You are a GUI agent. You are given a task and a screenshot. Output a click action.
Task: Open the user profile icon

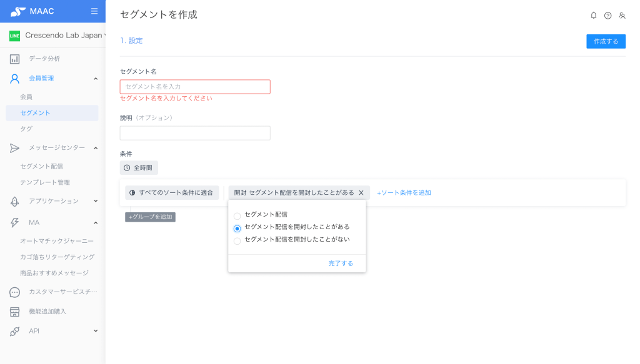coord(622,16)
